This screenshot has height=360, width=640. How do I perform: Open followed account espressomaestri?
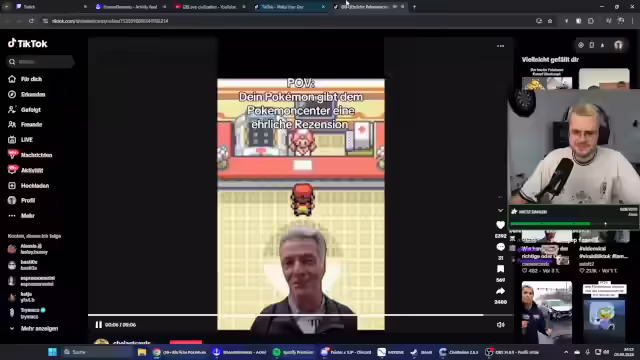click(31, 281)
